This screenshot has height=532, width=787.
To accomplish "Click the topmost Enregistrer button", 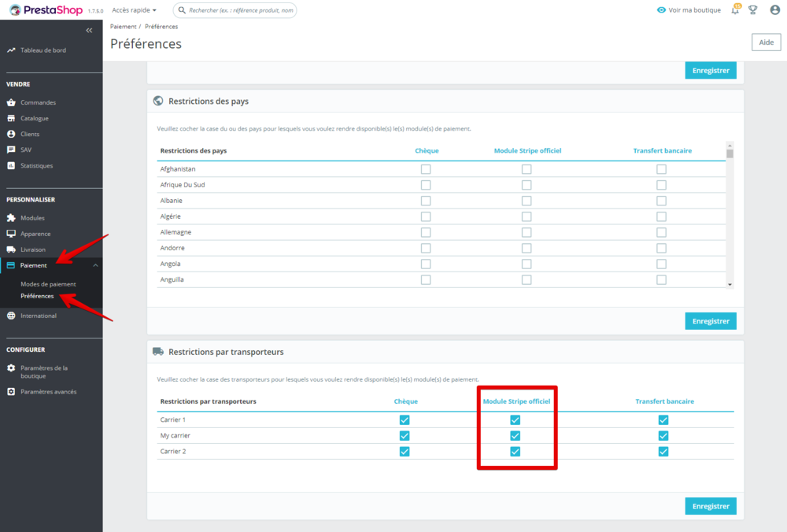I will click(711, 70).
